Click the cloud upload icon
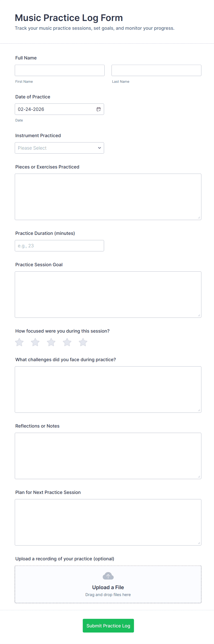The width and height of the screenshot is (214, 644). pos(108,576)
